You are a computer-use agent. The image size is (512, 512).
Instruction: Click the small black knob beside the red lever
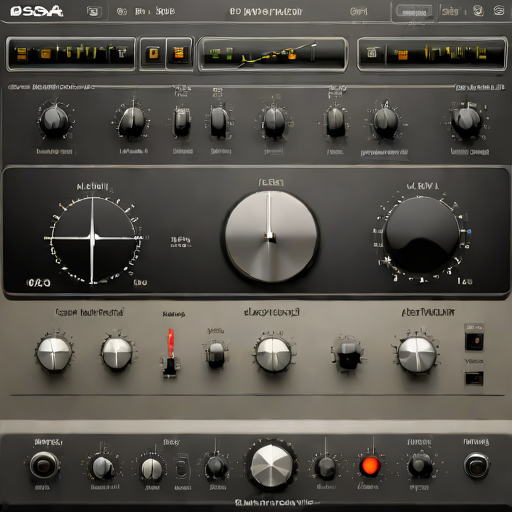tap(216, 355)
